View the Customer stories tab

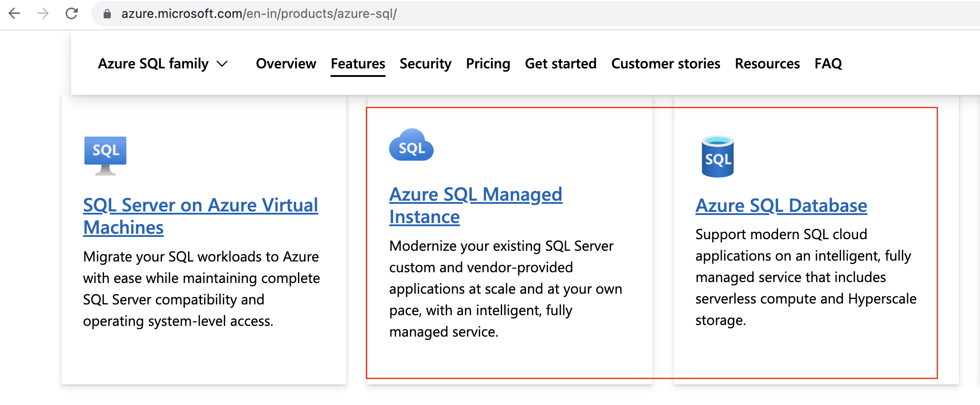click(x=666, y=64)
